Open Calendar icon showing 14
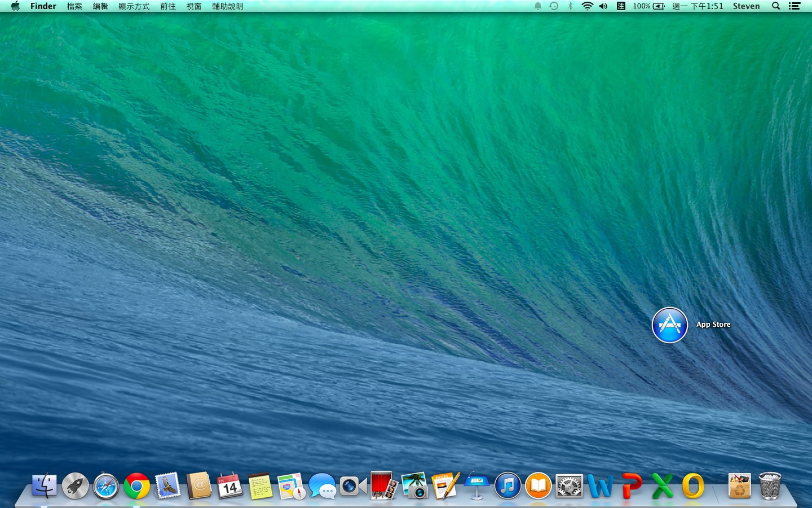Image resolution: width=812 pixels, height=508 pixels. (230, 485)
